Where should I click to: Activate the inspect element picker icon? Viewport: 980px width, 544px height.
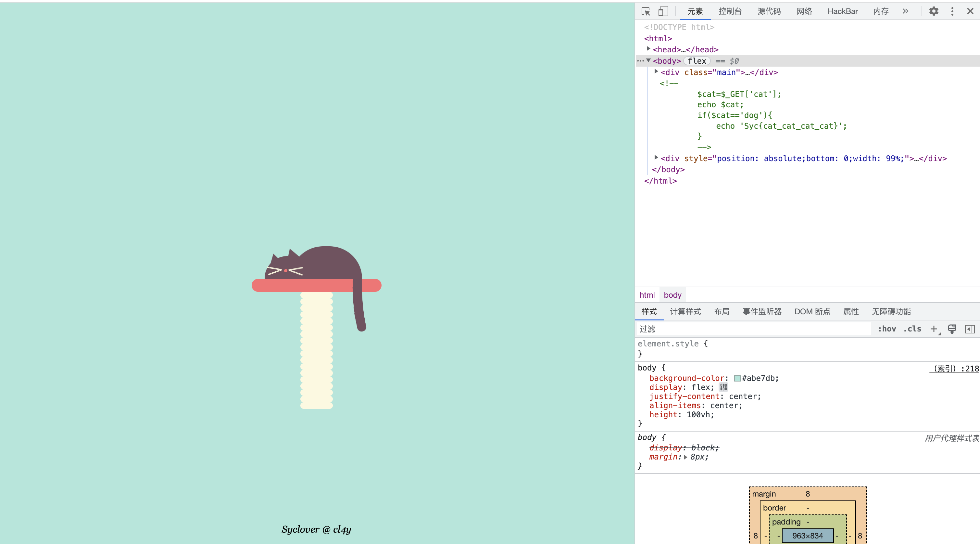(x=646, y=11)
